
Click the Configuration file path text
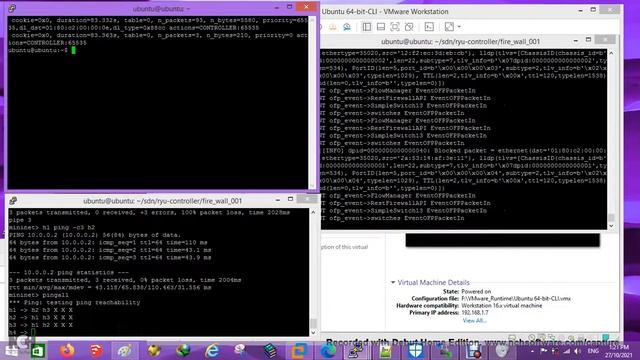click(516, 298)
